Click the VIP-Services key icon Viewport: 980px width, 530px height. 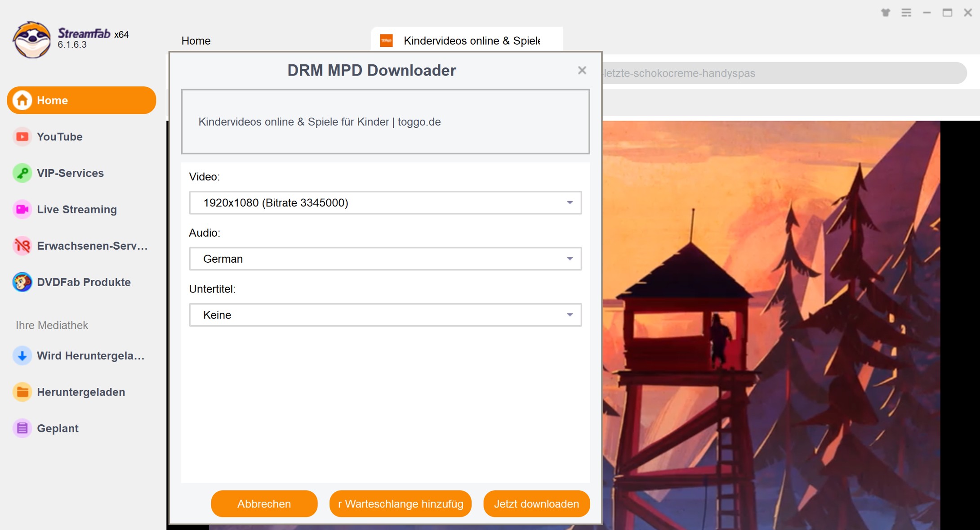click(22, 173)
